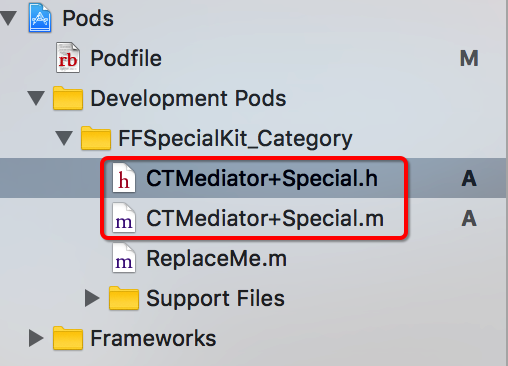
Task: Collapse the Development Pods group
Action: [x=36, y=98]
